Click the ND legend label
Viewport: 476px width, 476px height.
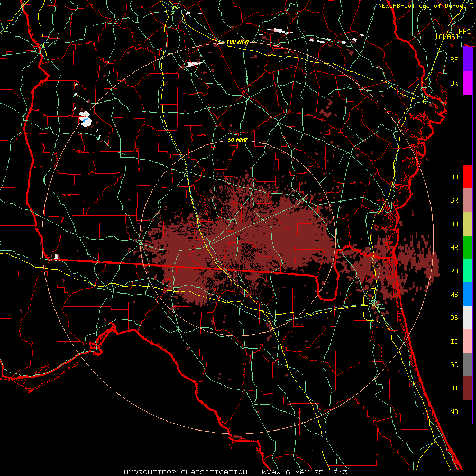454,412
